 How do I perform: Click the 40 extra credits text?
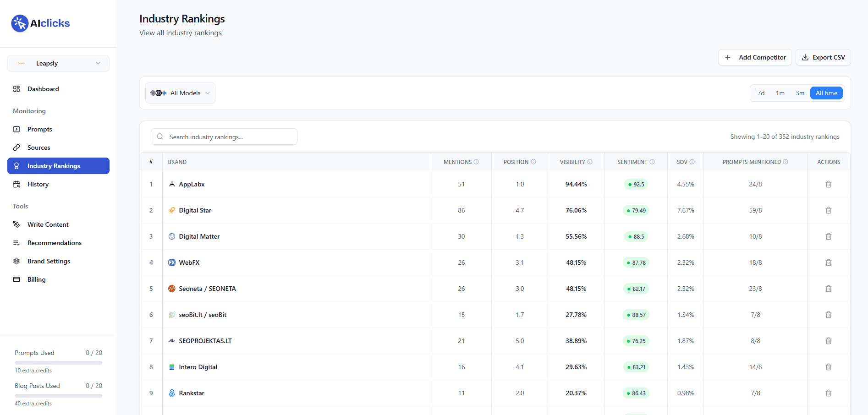(33, 404)
